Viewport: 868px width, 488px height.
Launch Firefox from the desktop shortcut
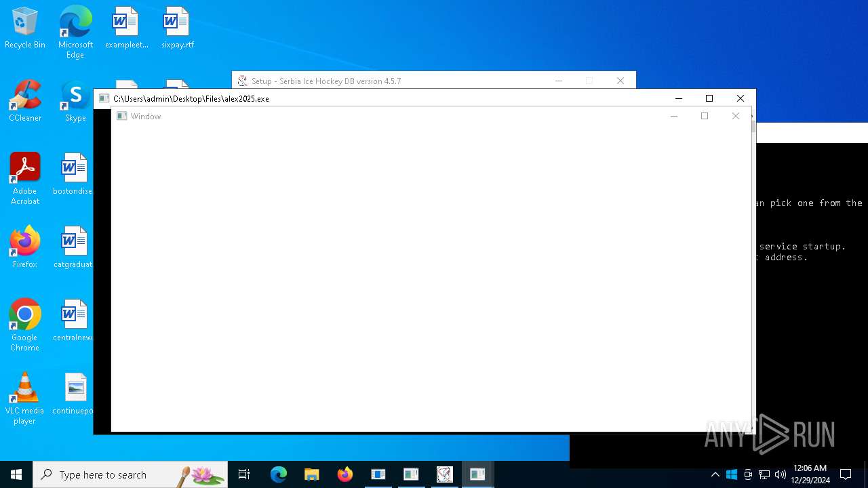[25, 247]
